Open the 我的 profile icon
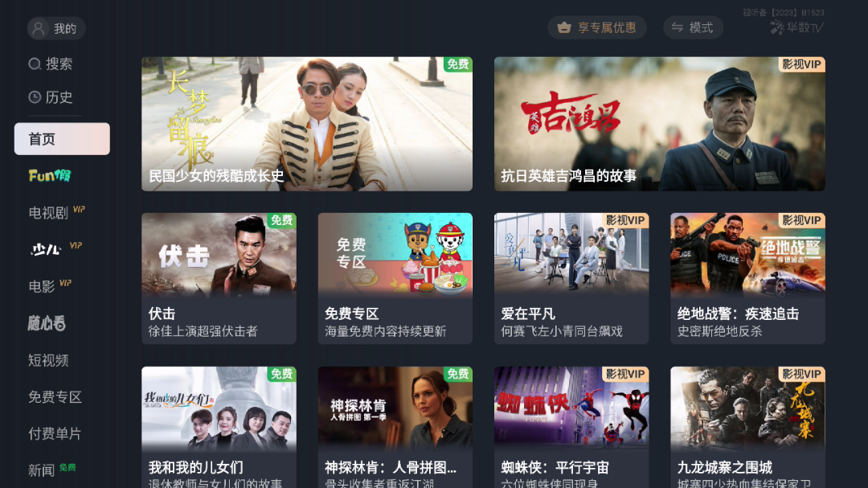The height and width of the screenshot is (488, 868). click(39, 28)
